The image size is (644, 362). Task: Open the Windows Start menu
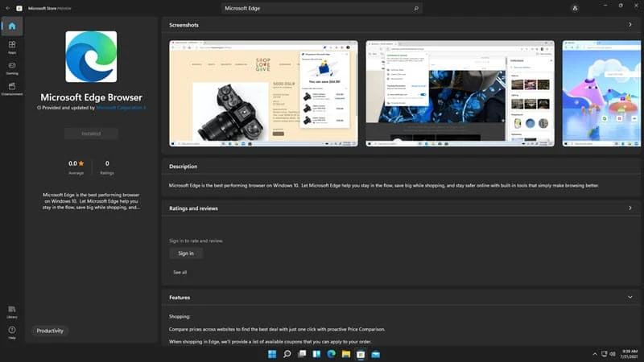(272, 354)
